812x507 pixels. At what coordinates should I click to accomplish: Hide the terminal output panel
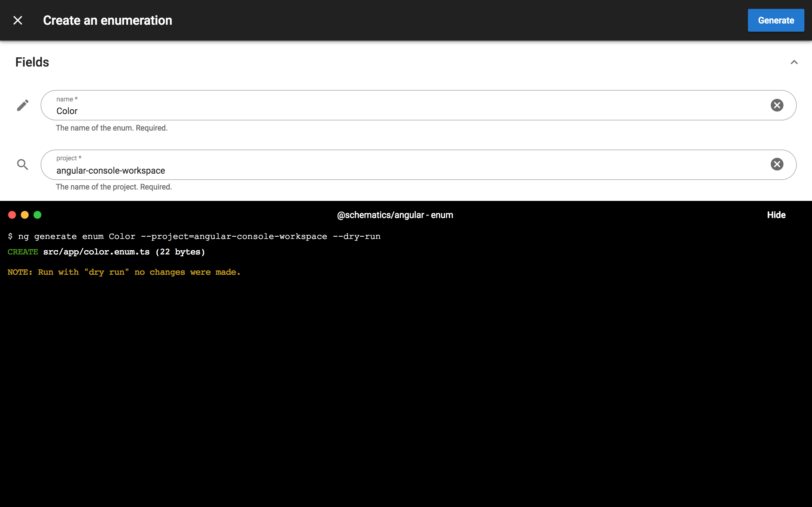776,215
